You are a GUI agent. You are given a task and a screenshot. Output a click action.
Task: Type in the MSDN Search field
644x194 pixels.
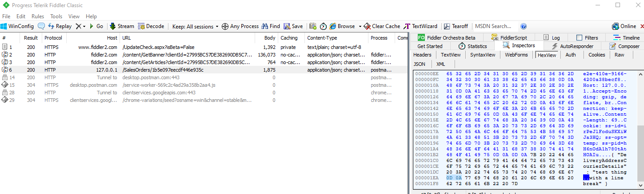click(494, 26)
